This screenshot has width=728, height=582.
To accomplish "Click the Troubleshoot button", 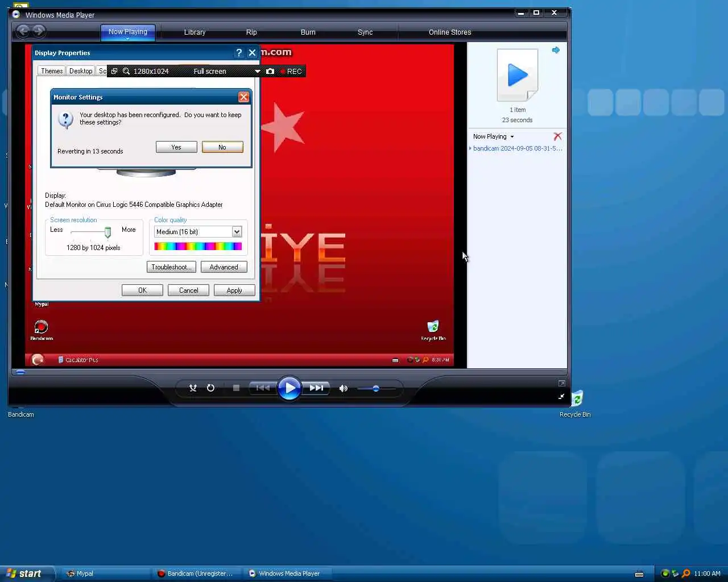I will point(172,267).
